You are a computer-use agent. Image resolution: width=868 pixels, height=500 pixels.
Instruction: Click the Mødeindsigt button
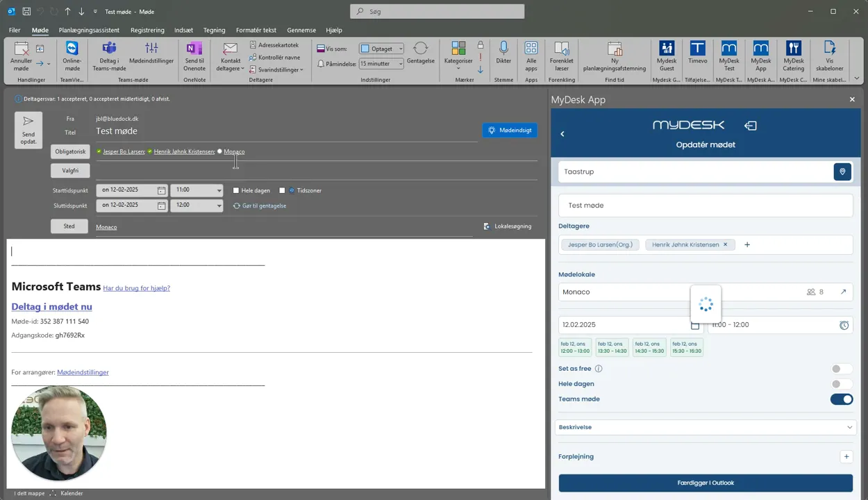[510, 130]
